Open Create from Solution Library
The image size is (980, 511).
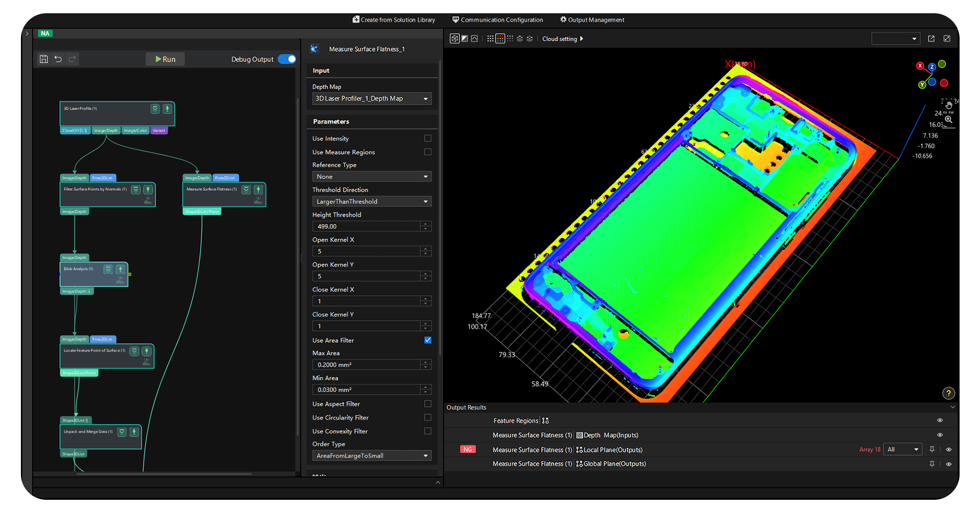[x=394, y=19]
